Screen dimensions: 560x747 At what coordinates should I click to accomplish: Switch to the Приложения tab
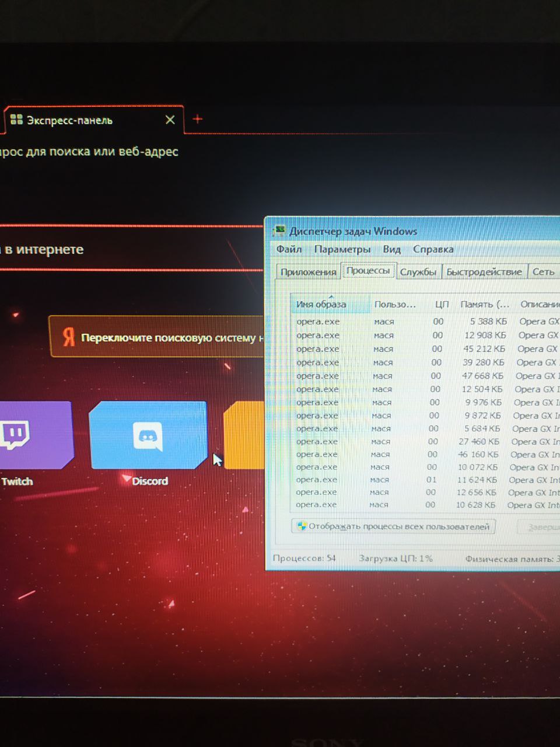click(308, 272)
